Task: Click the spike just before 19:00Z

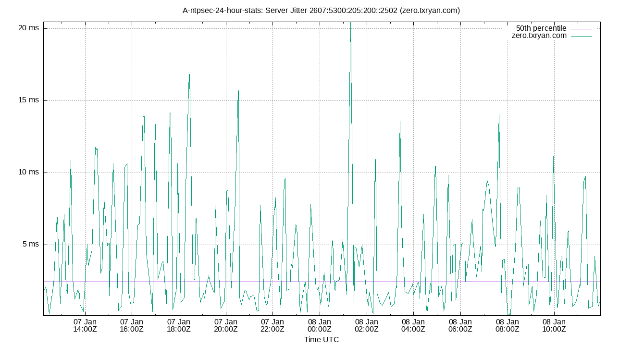Action: 189,76
